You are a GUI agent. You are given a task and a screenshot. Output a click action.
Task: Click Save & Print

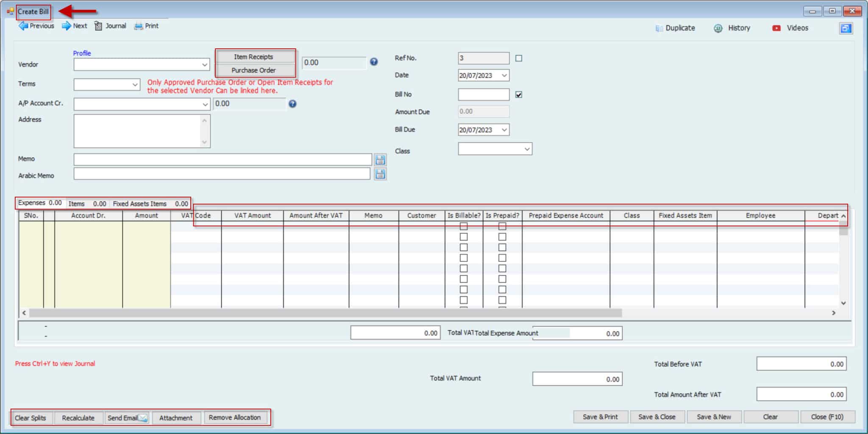click(x=600, y=417)
